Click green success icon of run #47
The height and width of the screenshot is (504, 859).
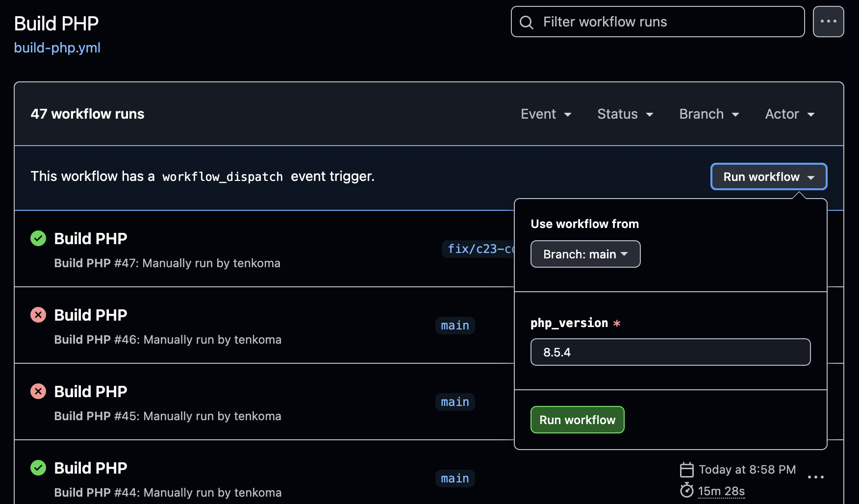(x=38, y=239)
